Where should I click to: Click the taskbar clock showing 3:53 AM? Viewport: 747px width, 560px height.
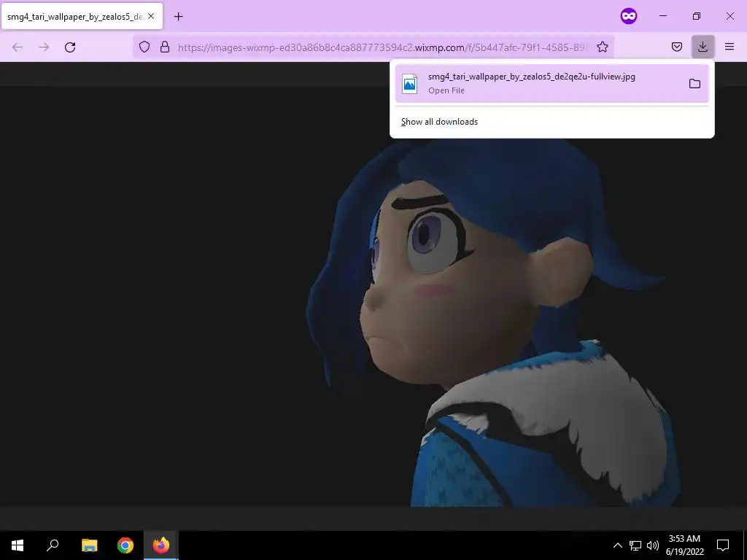[684, 545]
